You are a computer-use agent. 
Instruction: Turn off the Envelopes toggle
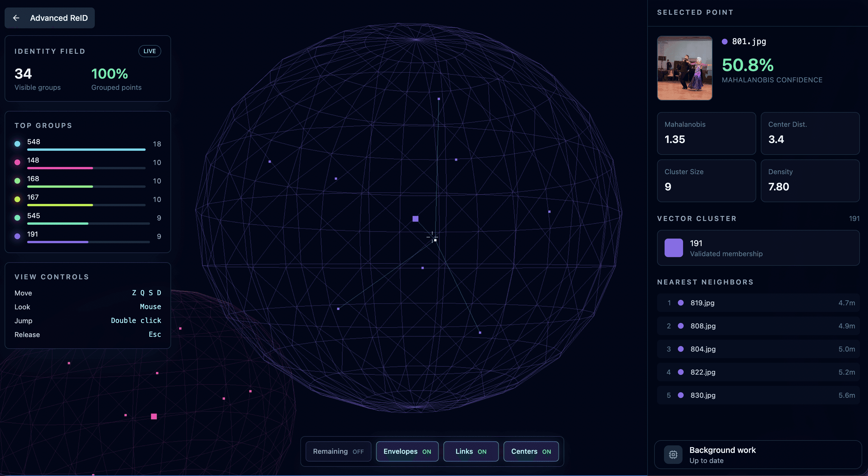click(407, 451)
